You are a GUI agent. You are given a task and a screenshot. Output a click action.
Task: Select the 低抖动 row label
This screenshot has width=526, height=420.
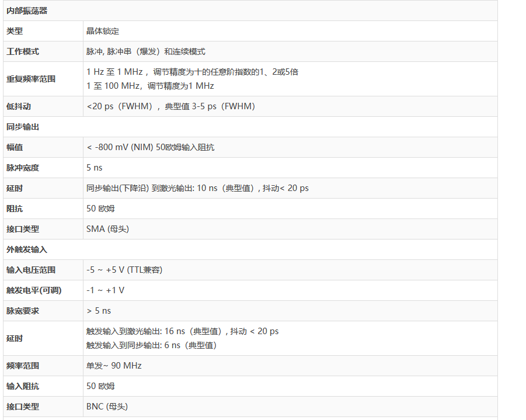click(19, 106)
